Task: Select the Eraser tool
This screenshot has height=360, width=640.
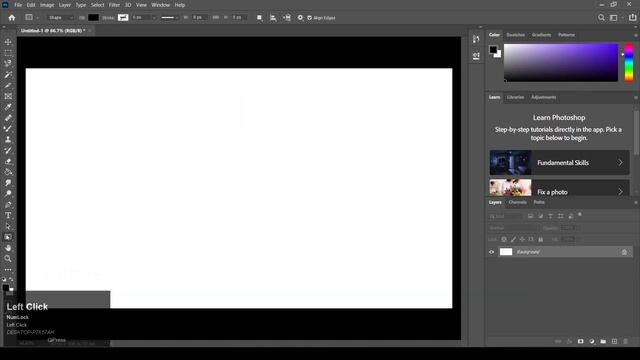Action: pos(8,161)
